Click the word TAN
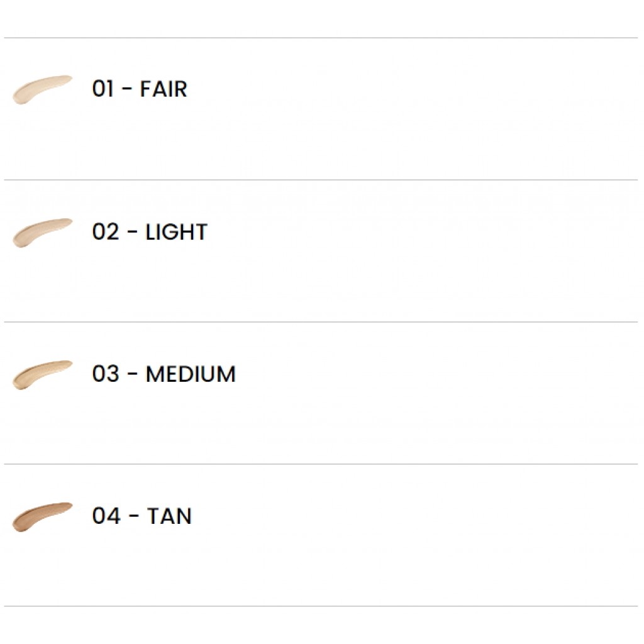This screenshot has width=644, height=644. pos(169,516)
